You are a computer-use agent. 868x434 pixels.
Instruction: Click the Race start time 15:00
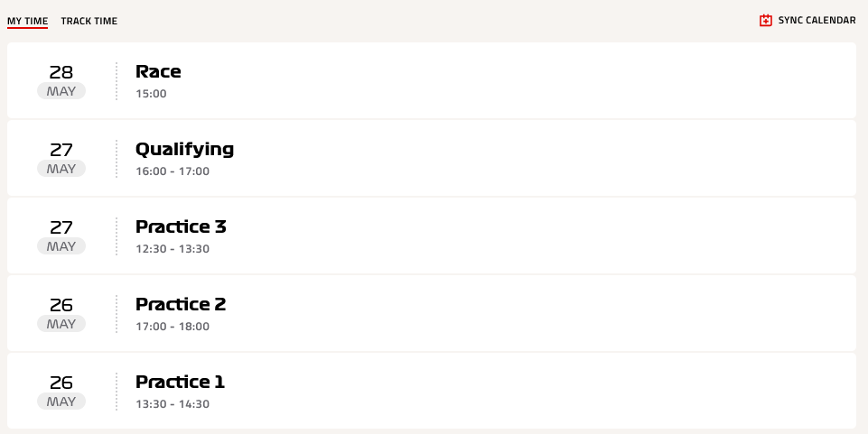pyautogui.click(x=151, y=94)
